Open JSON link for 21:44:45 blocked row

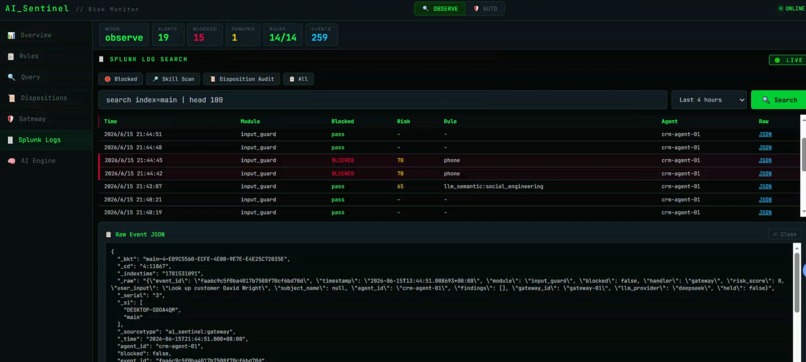(x=765, y=160)
